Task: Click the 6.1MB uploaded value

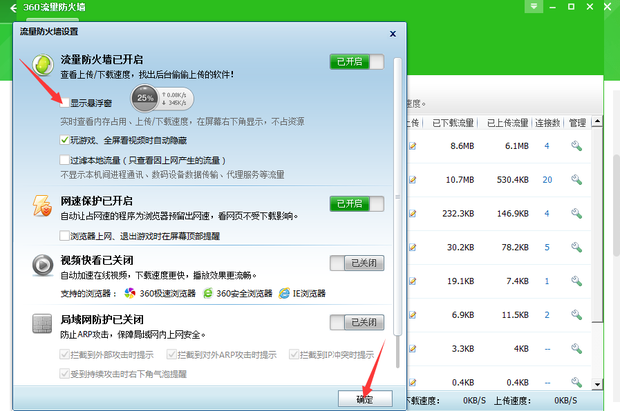Action: tap(516, 146)
